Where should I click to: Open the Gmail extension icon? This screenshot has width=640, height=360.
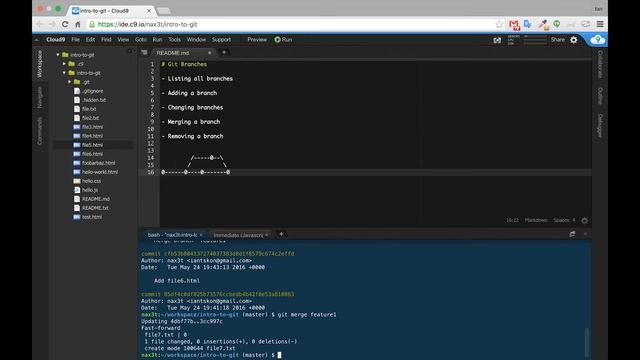(514, 25)
